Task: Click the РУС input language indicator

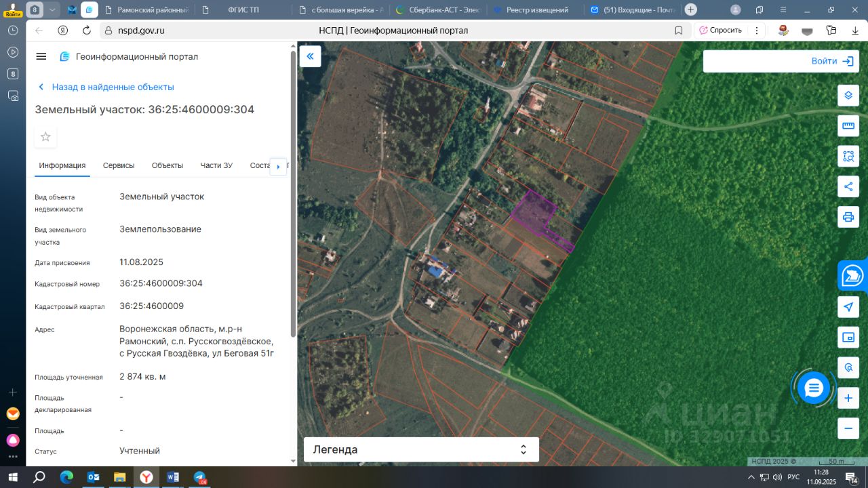Action: [793, 477]
